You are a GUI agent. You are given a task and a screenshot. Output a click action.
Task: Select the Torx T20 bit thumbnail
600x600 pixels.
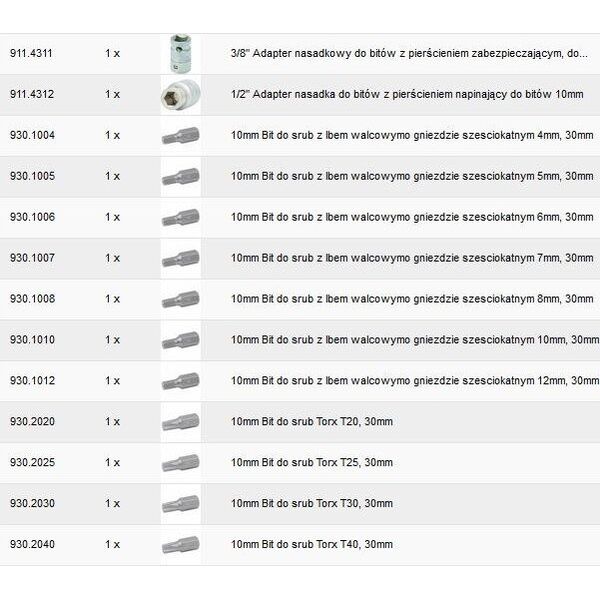(x=181, y=422)
